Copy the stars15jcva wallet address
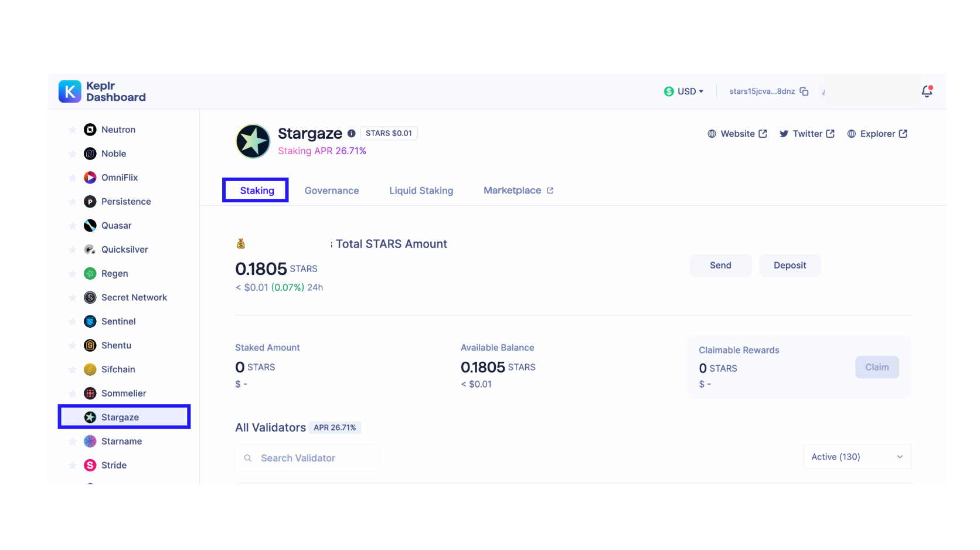The height and width of the screenshot is (550, 980). tap(804, 91)
